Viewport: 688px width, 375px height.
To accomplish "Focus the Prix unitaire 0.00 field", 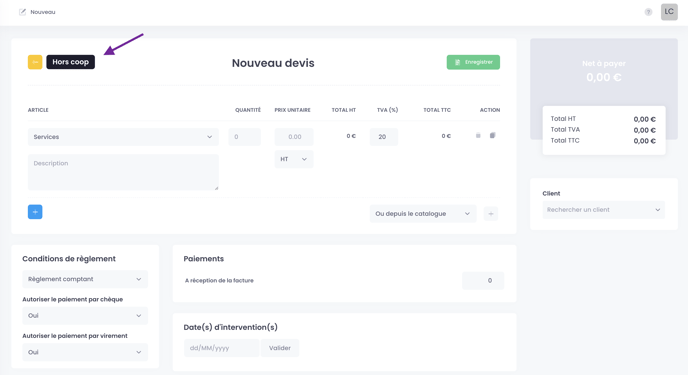I will pos(294,137).
